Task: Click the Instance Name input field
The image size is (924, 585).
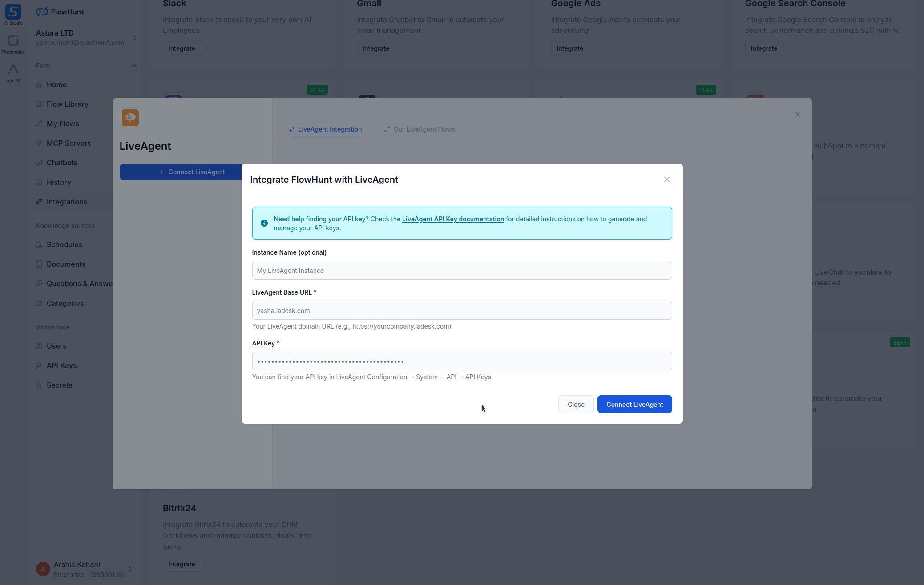Action: coord(462,270)
